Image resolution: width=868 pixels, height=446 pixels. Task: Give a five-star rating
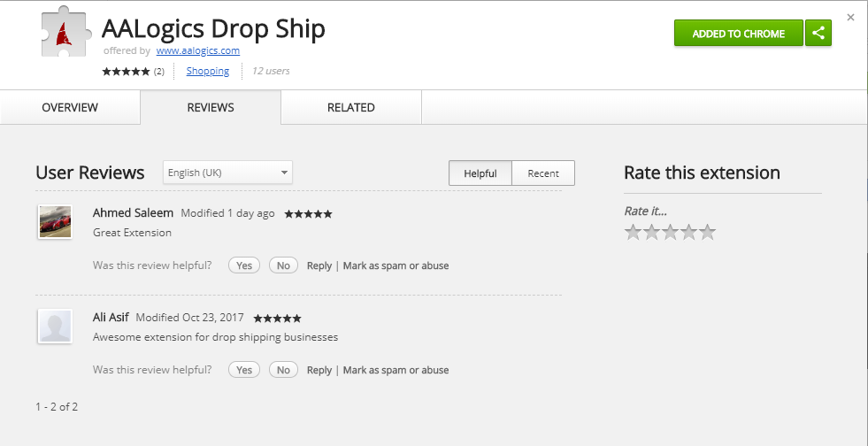(707, 233)
